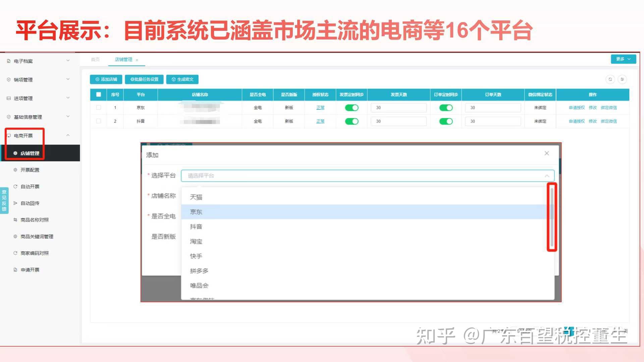Click the 添加店铺 button
This screenshot has height=362, width=644.
coord(106,79)
